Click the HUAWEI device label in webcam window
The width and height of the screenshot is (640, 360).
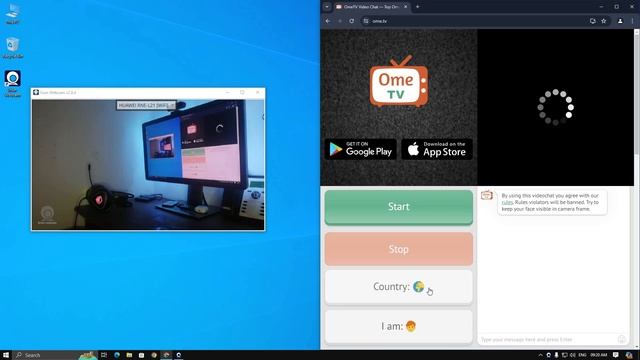click(146, 105)
